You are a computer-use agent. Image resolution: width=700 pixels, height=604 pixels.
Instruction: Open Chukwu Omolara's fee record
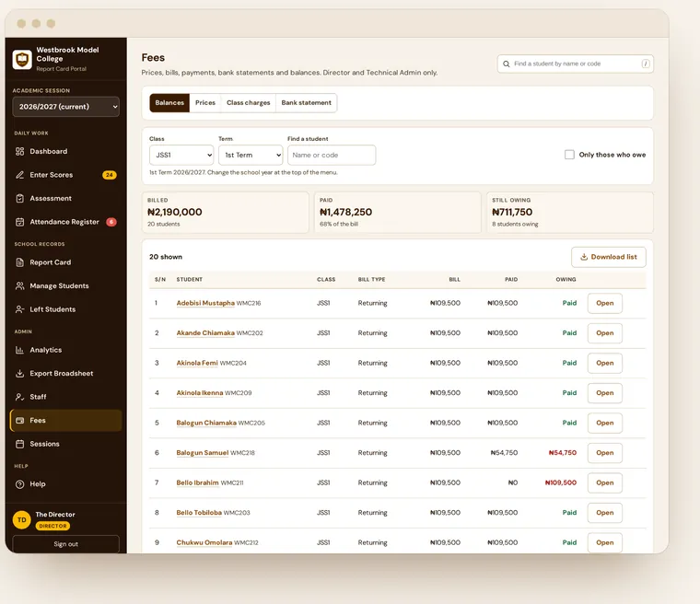point(605,542)
